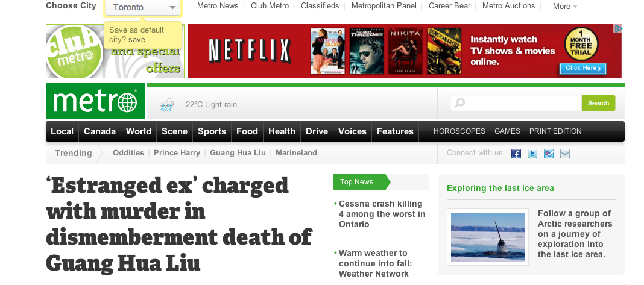Click the ad info icon on Netflix banner
Viewport: 644px width, 285px height.
tap(617, 28)
